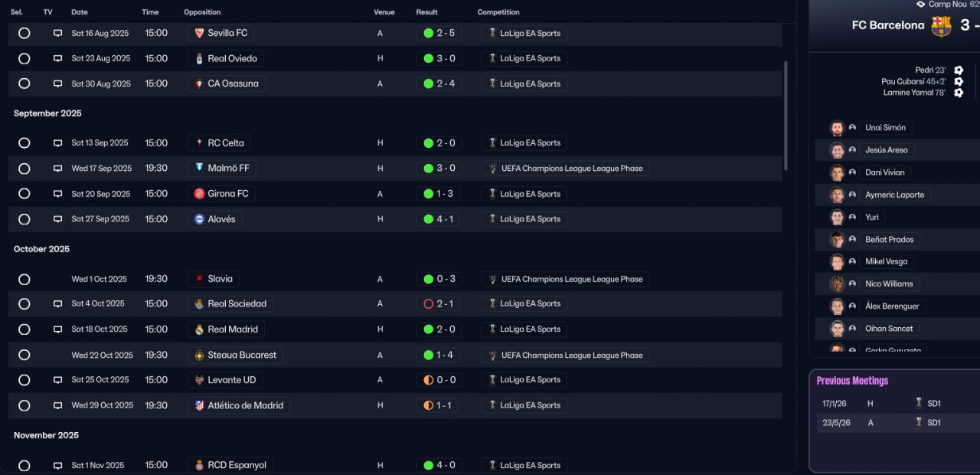Sort fixtures by Date column header

[80, 12]
